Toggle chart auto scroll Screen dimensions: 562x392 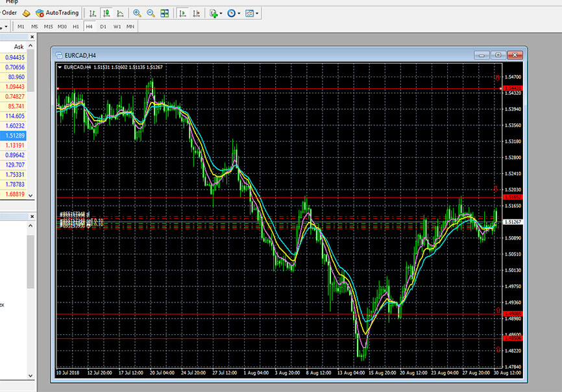pos(182,12)
